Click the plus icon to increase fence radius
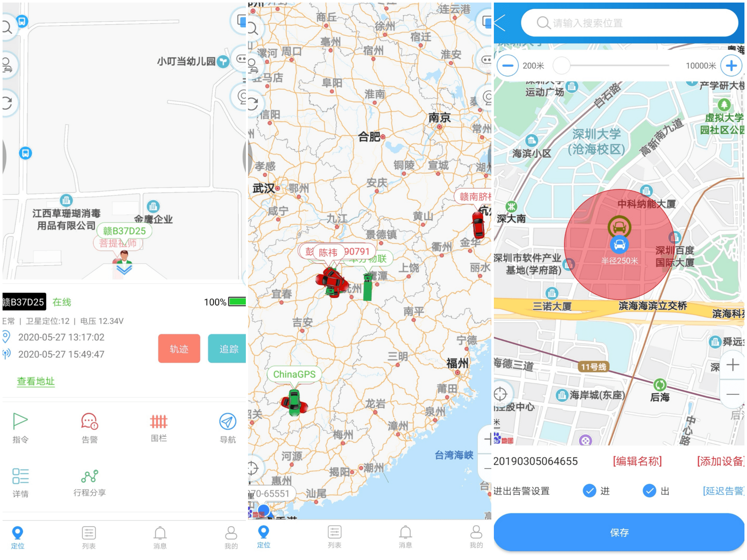The image size is (747, 560). click(731, 66)
